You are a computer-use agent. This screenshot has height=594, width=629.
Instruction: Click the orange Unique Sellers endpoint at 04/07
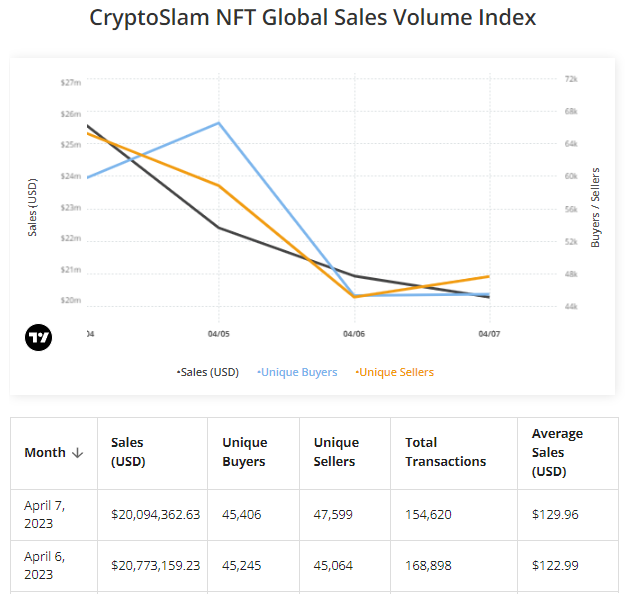[x=488, y=276]
